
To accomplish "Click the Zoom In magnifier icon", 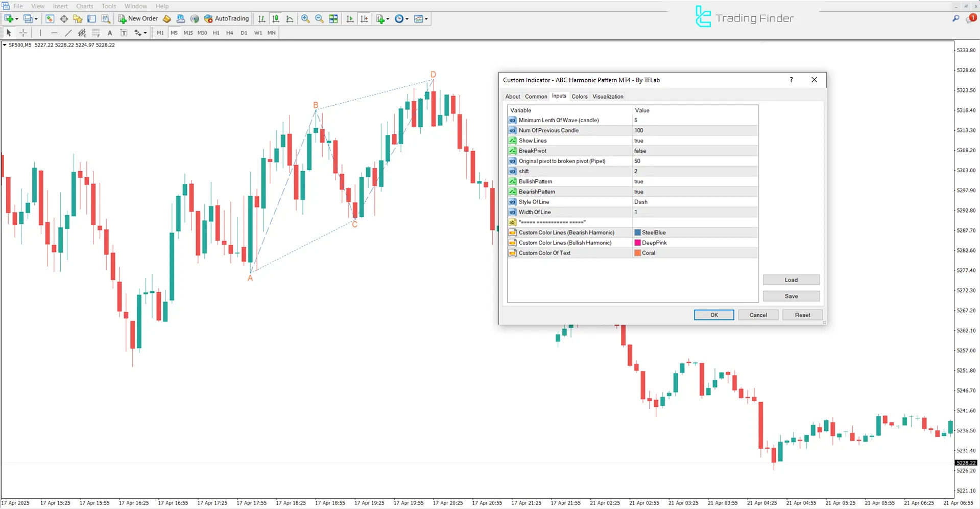I will point(305,19).
